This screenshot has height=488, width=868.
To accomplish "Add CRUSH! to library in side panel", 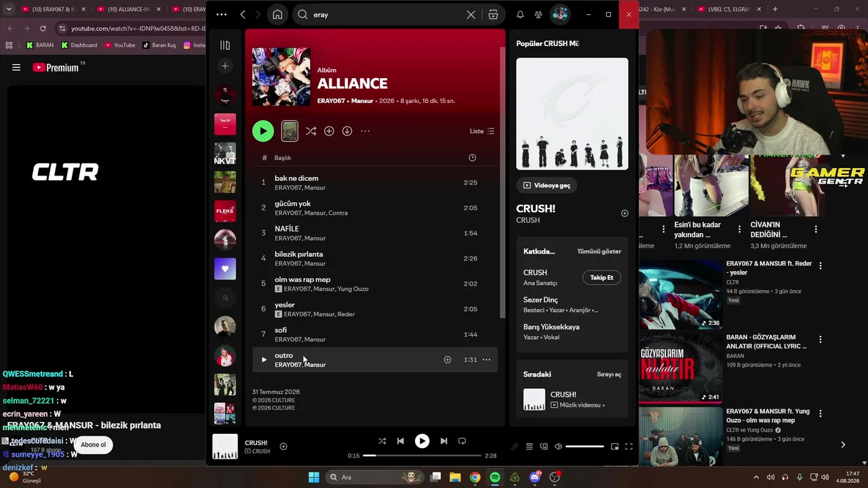I will click(625, 213).
